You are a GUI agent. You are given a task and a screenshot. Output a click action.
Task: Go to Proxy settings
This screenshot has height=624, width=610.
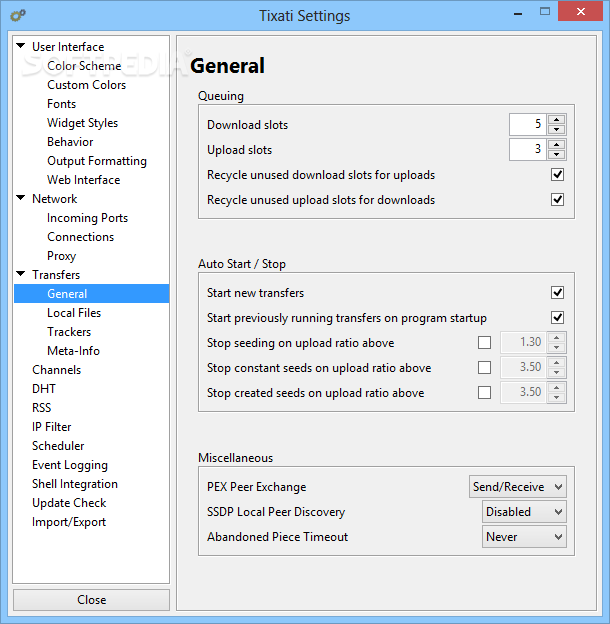[x=61, y=256]
